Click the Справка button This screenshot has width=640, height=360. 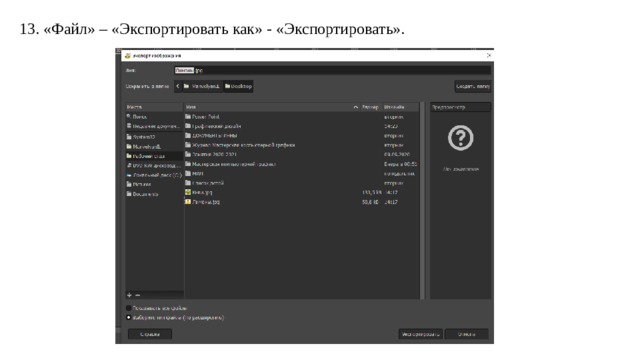150,334
